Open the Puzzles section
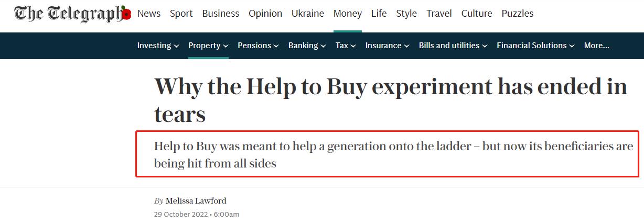This screenshot has width=644, height=224. tap(518, 14)
